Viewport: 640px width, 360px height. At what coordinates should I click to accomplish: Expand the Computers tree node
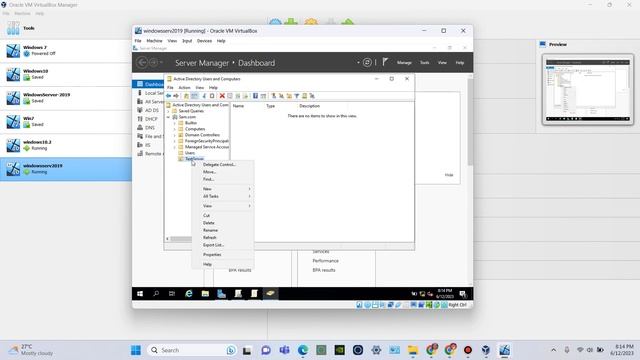(175, 129)
